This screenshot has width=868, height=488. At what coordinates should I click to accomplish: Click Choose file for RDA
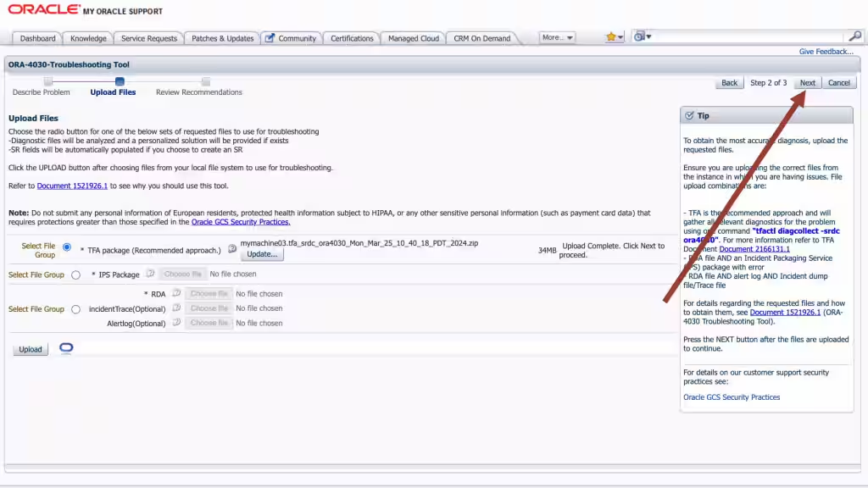coord(209,293)
